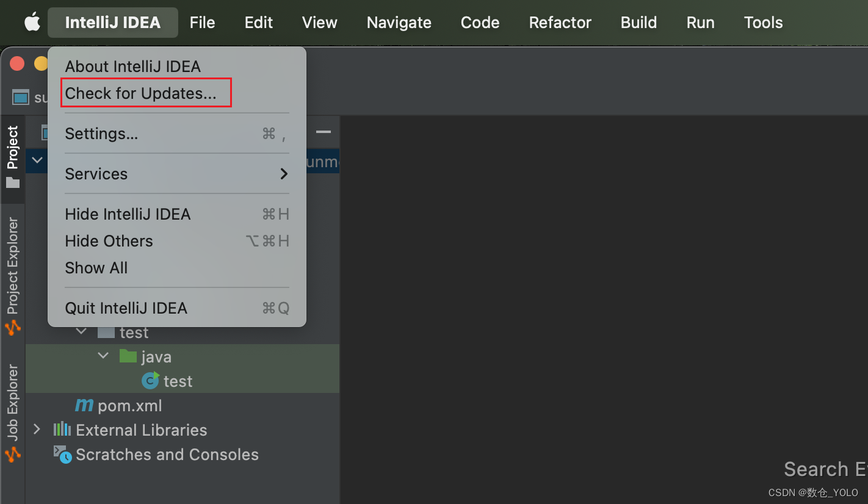Open the Navigate menu

(x=399, y=23)
